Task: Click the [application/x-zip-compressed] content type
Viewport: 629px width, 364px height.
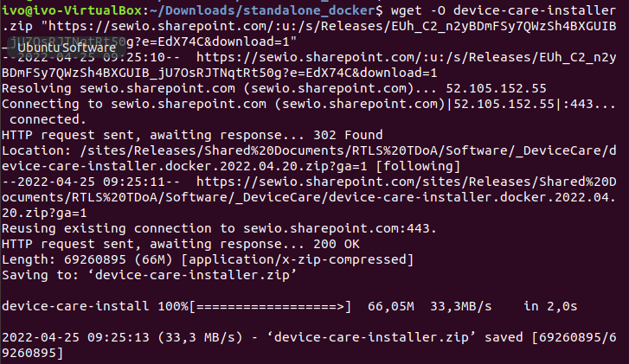Action: (298, 259)
